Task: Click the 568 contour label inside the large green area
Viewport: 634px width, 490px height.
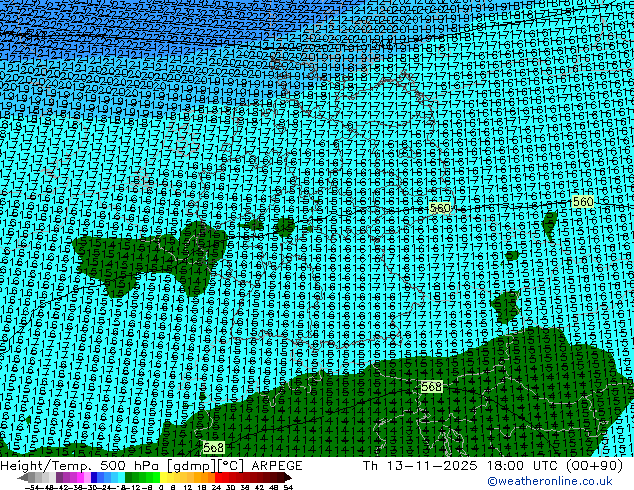Action: tap(431, 387)
